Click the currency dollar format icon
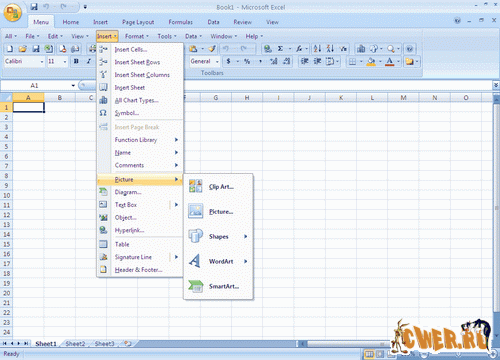 (x=228, y=61)
